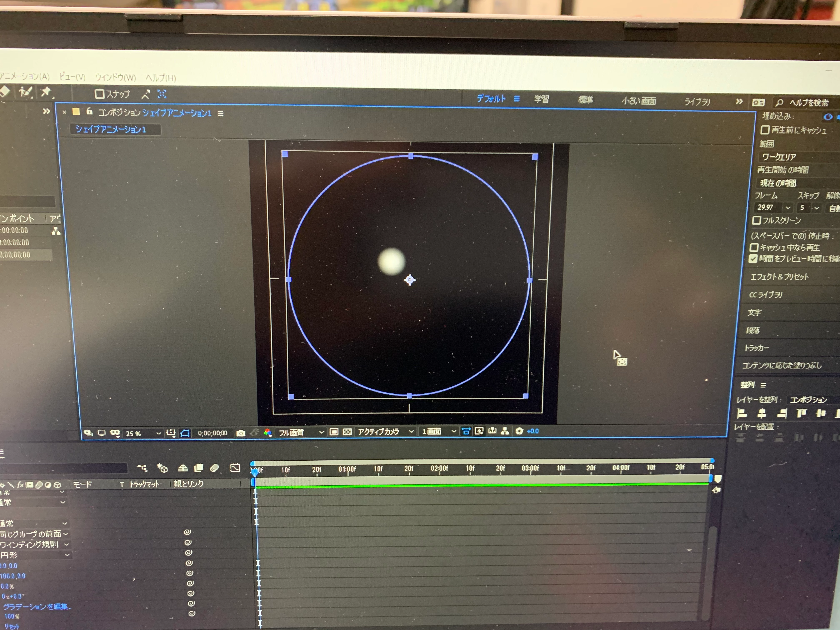Open エフェクト&プリセット panel

(779, 277)
